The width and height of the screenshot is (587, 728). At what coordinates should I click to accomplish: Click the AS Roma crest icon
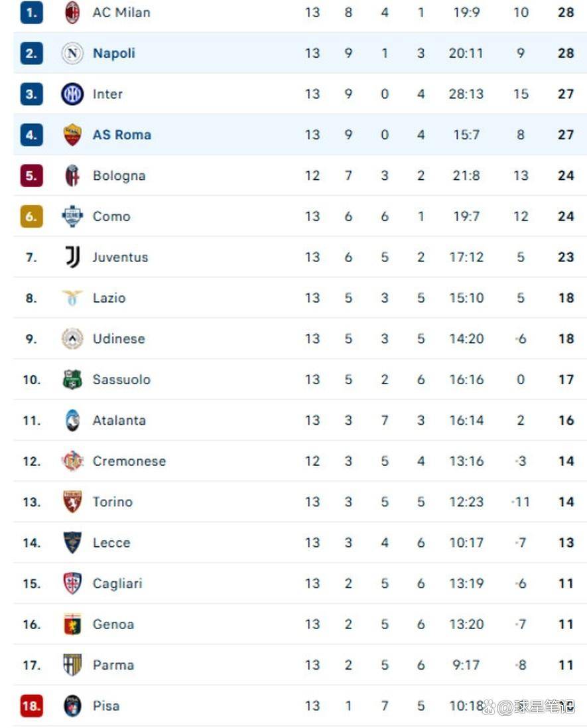pyautogui.click(x=72, y=135)
